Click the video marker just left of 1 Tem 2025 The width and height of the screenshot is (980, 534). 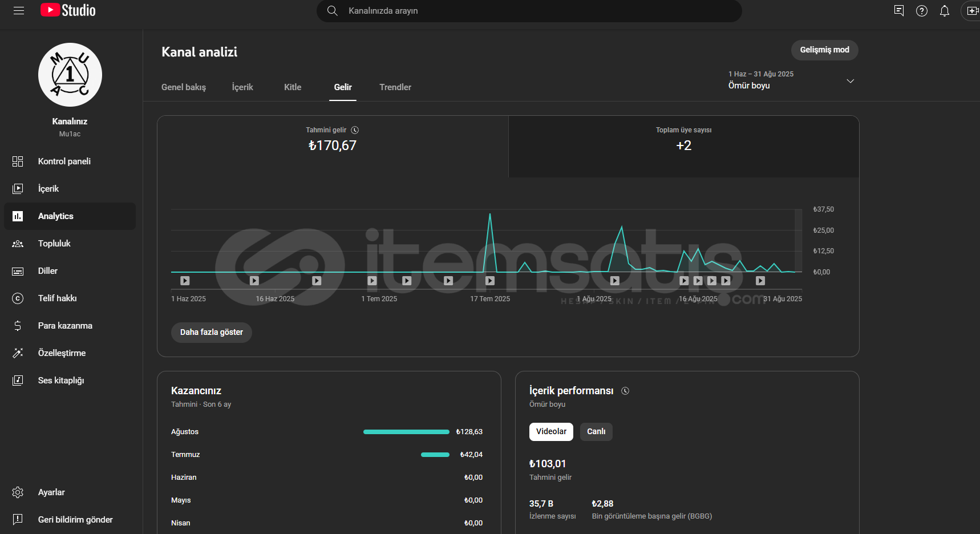pos(372,281)
